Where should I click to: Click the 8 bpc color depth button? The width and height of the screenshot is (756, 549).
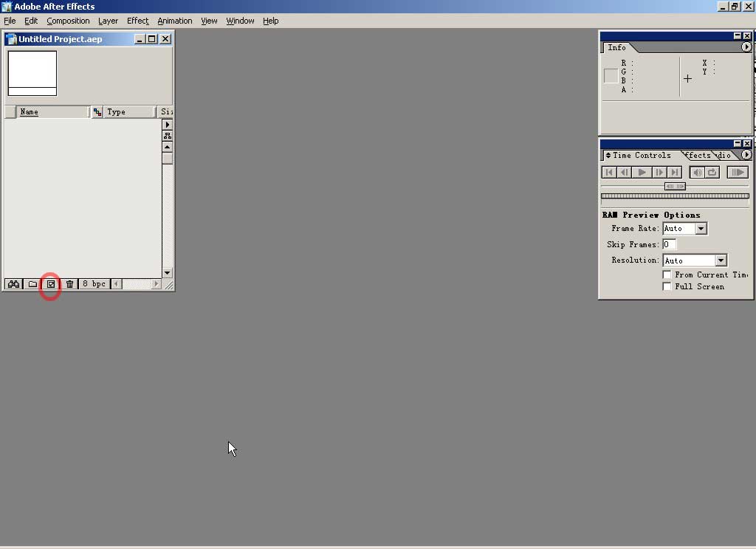[x=94, y=284]
